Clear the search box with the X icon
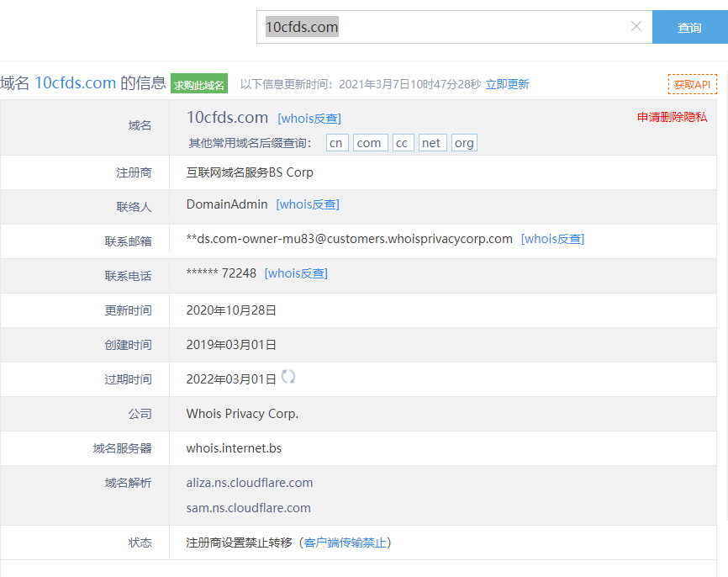The height and width of the screenshot is (577, 728). [x=636, y=27]
